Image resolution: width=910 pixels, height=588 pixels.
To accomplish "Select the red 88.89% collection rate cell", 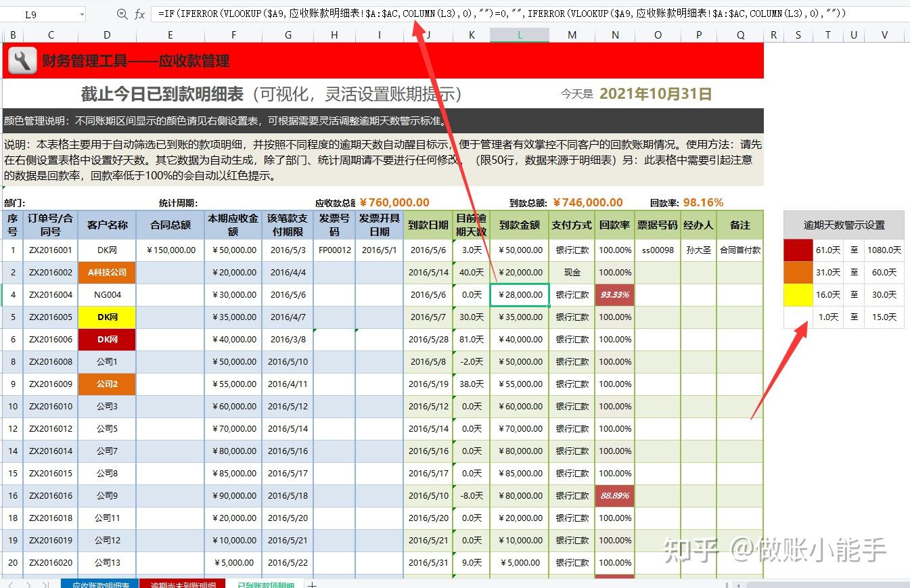I will (x=615, y=496).
